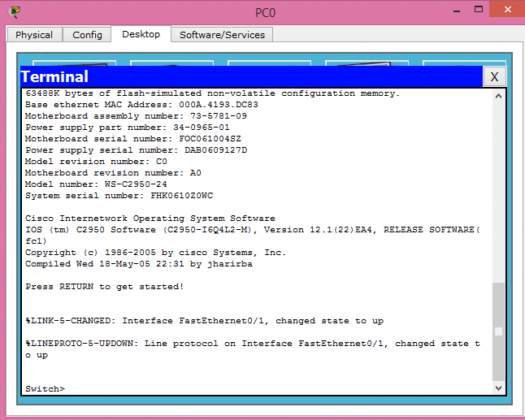The height and width of the screenshot is (420, 525).
Task: Click the 'Press RETURN to get started!' text
Action: (x=105, y=287)
